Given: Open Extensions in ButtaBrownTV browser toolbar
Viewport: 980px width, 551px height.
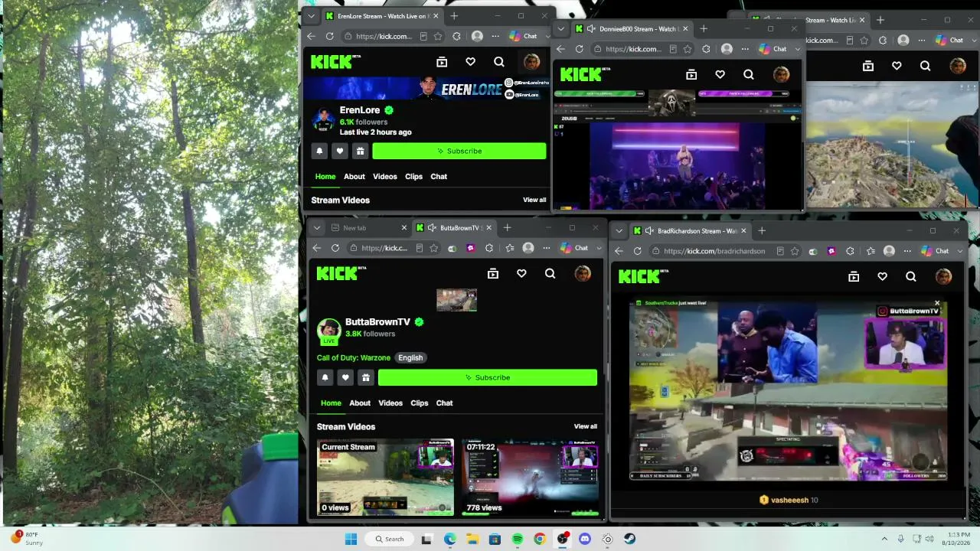Looking at the screenshot, I should tap(489, 248).
